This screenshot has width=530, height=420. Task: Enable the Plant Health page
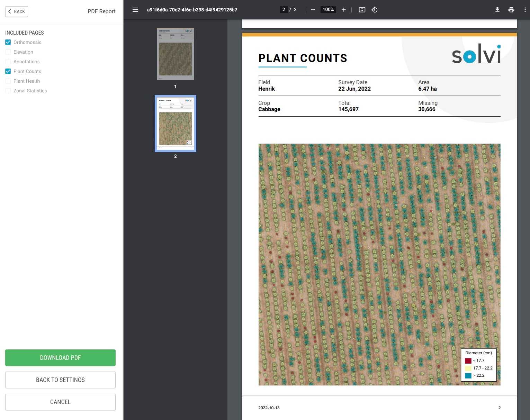(x=8, y=81)
